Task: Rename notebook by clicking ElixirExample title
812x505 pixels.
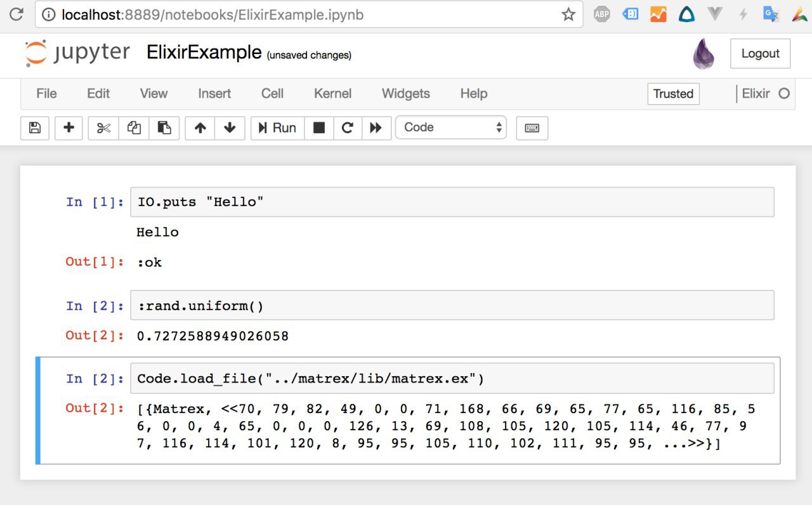Action: 204,53
